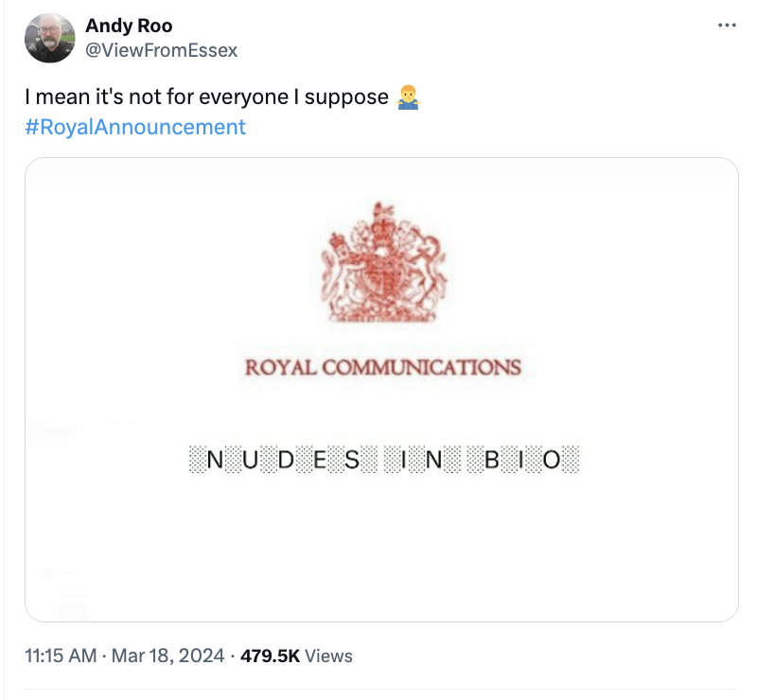757x700 pixels.
Task: Click the divider line under the tweet
Action: pos(378,690)
